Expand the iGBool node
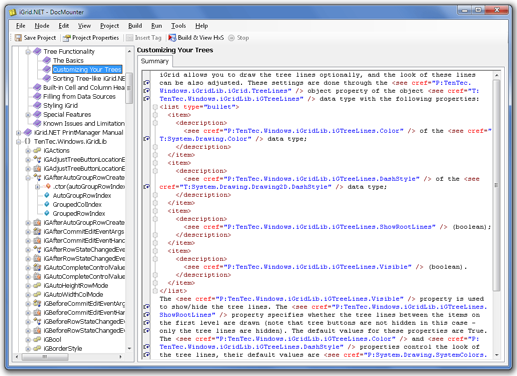The width and height of the screenshot is (517, 376). pos(28,340)
